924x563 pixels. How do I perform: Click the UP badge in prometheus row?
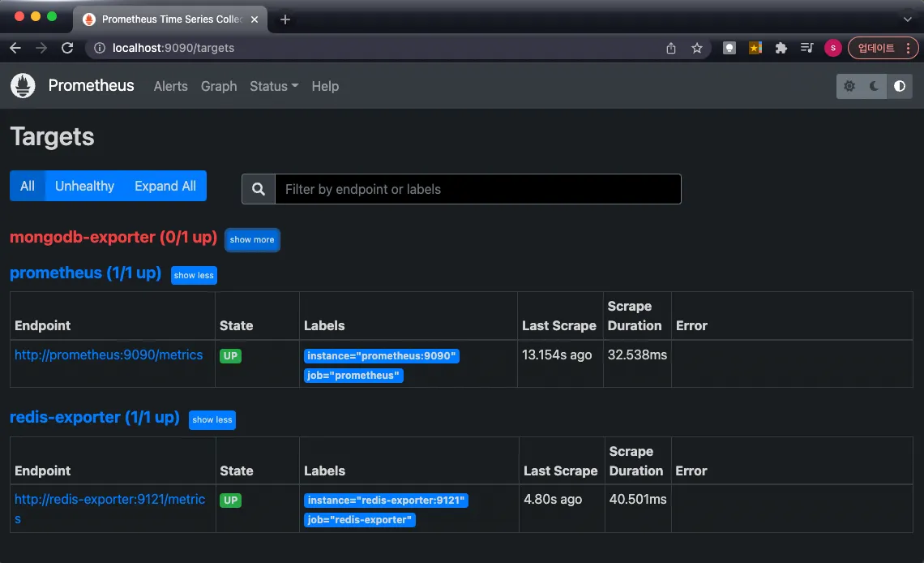[x=230, y=356]
